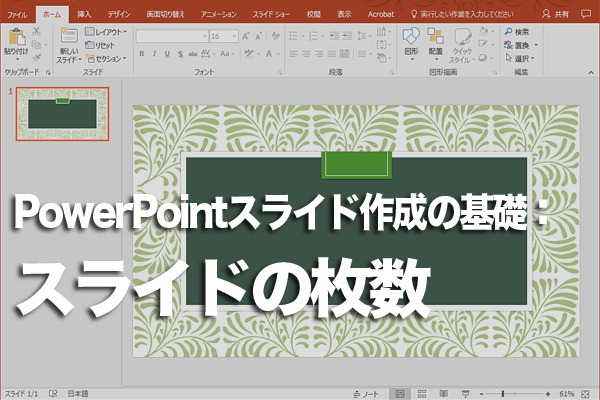Toggle Bold formatting
Screen dimensions: 600x400
[142, 54]
